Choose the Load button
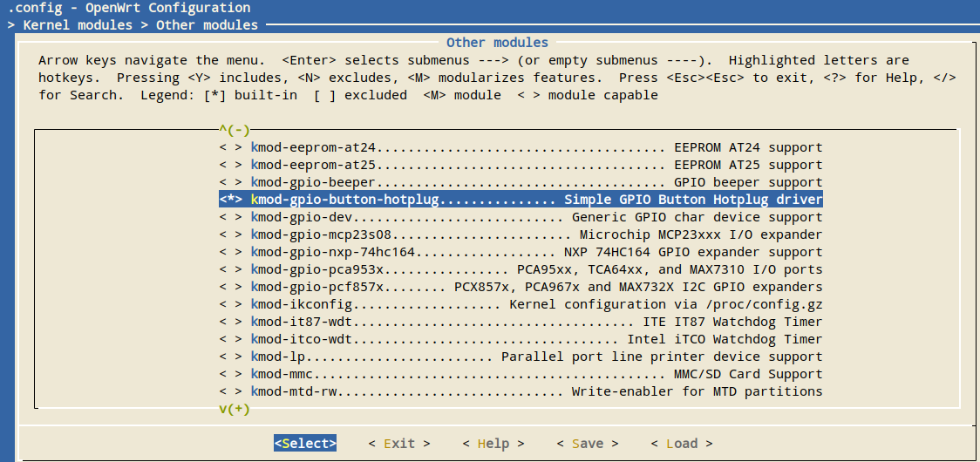This screenshot has height=462, width=980. 682,444
